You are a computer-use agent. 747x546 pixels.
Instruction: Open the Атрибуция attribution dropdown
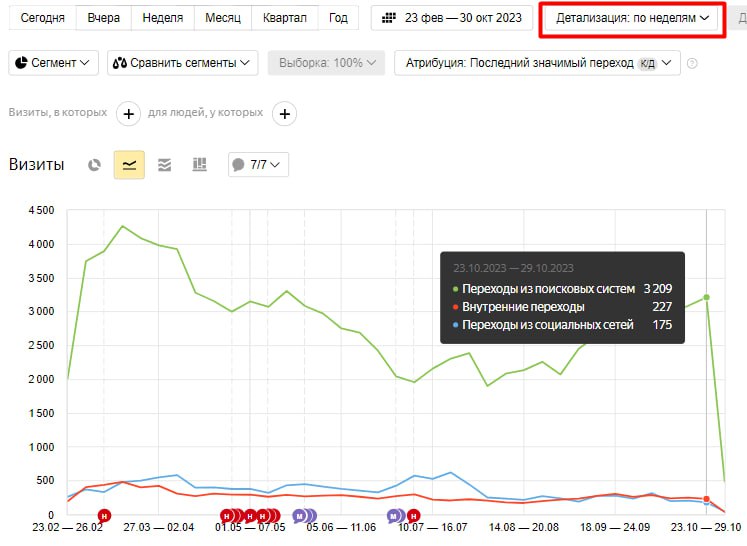537,63
